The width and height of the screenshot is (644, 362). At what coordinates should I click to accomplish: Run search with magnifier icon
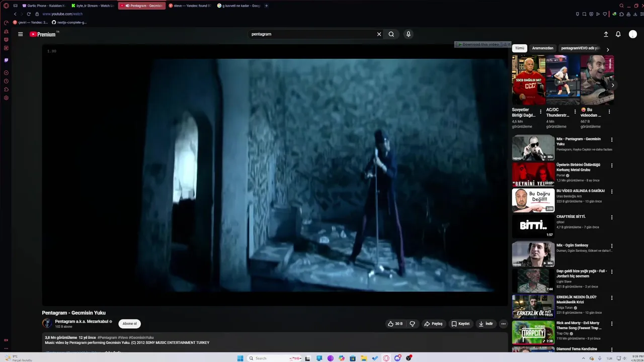(x=391, y=34)
